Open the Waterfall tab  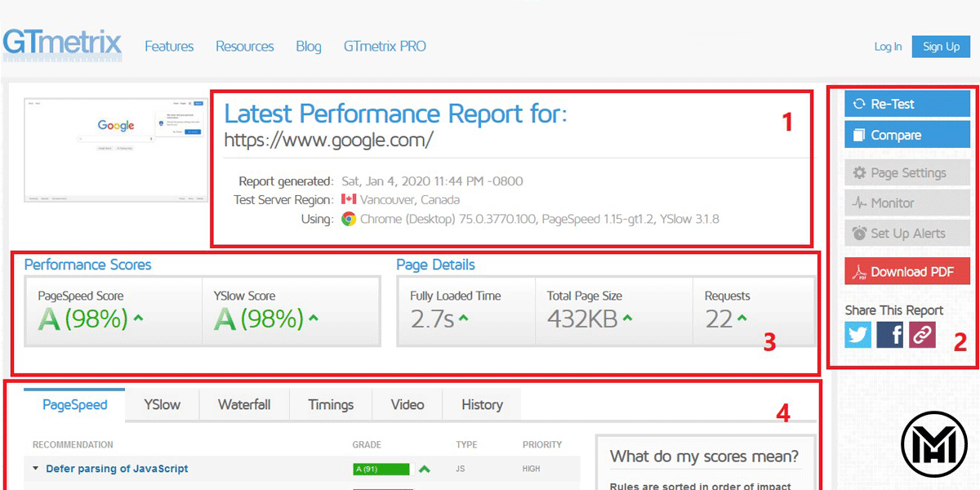coord(244,404)
